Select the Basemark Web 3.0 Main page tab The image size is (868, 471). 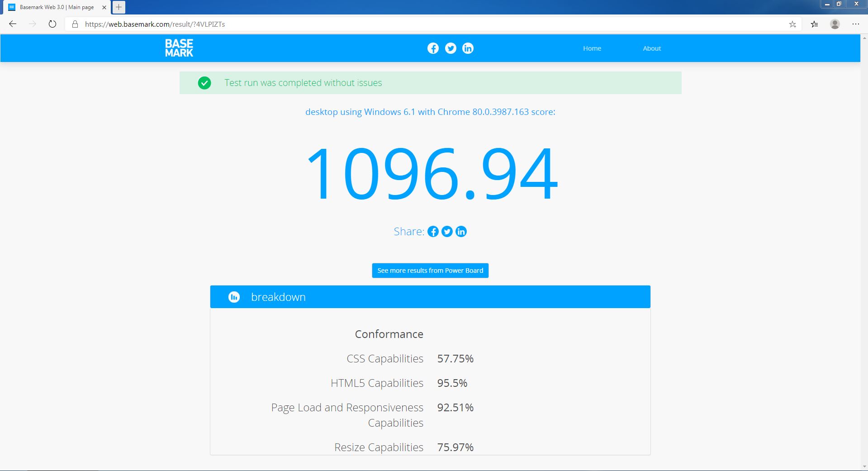(x=57, y=7)
